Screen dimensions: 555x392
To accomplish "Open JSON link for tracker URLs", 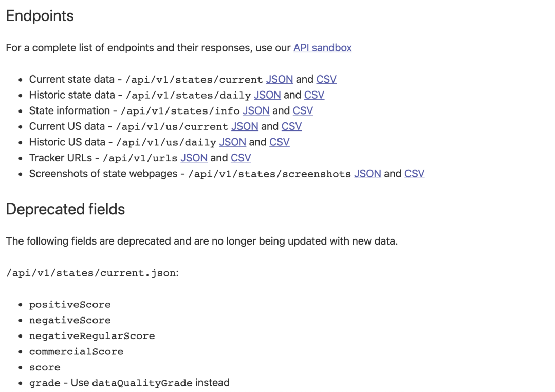I will coord(194,158).
